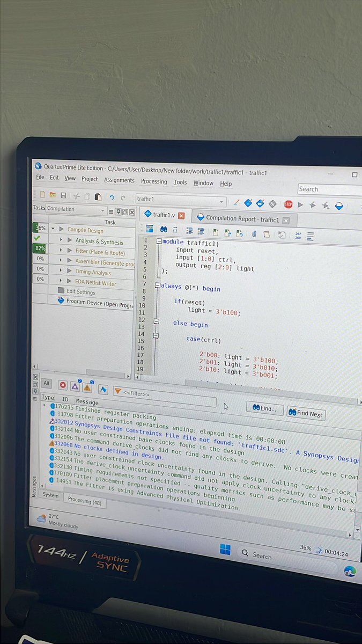The width and height of the screenshot is (362, 644).
Task: Show error messages with red X filter
Action: pyautogui.click(x=63, y=385)
